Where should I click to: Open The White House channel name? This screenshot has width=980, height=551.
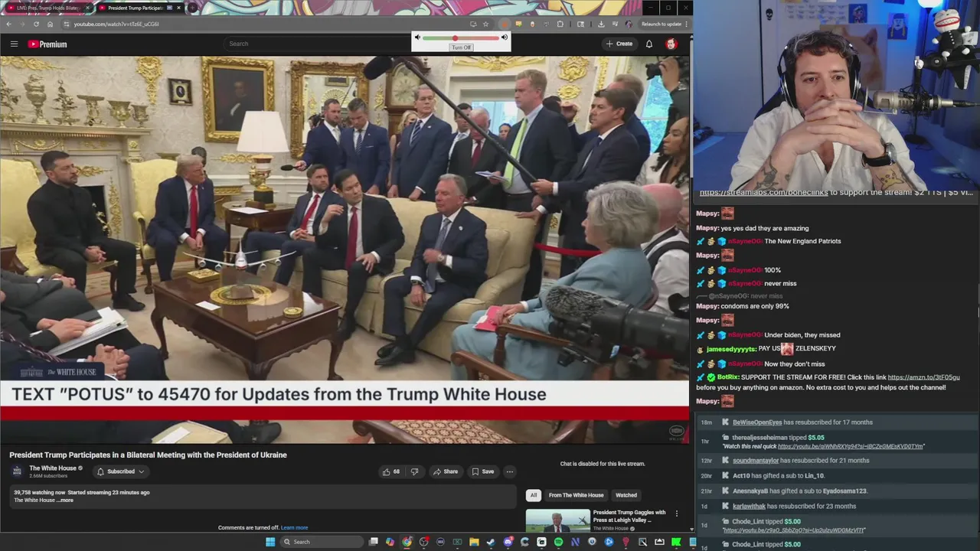(x=53, y=468)
